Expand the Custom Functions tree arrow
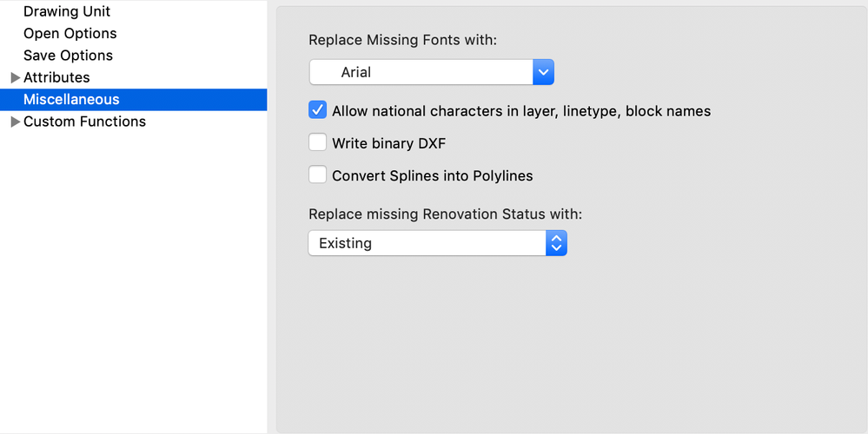868x434 pixels. pos(15,122)
